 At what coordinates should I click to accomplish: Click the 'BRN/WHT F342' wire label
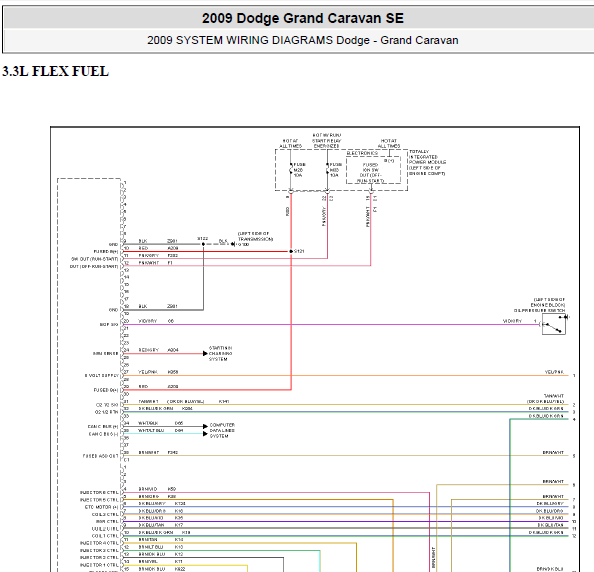[158, 452]
